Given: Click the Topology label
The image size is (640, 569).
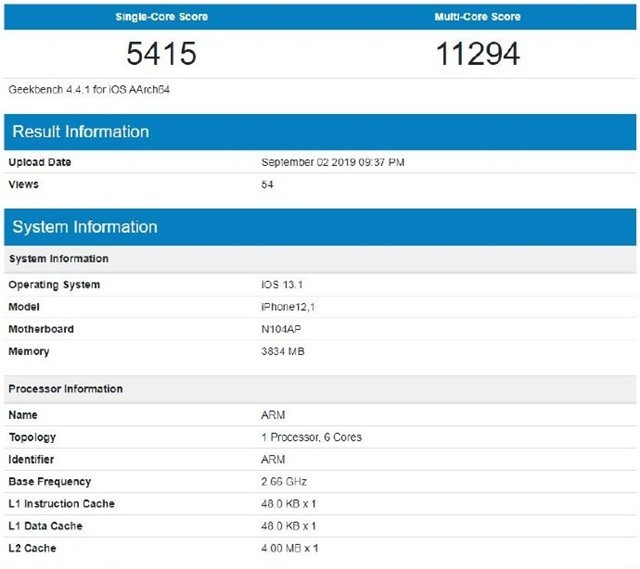Looking at the screenshot, I should tap(32, 438).
